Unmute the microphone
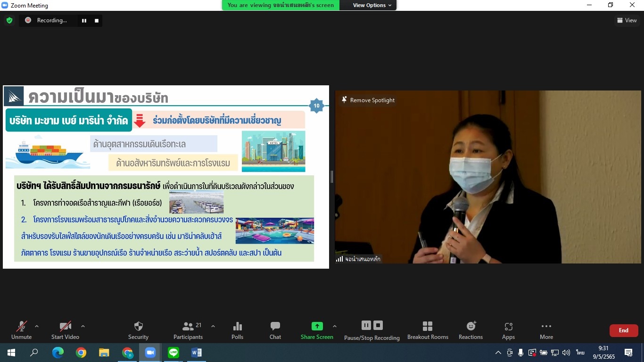This screenshot has width=644, height=362. (x=22, y=330)
